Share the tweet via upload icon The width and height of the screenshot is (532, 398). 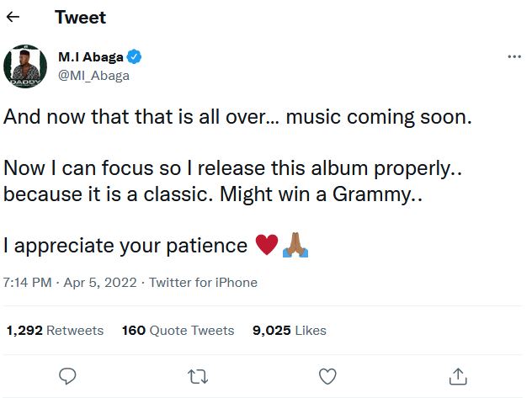pyautogui.click(x=457, y=374)
